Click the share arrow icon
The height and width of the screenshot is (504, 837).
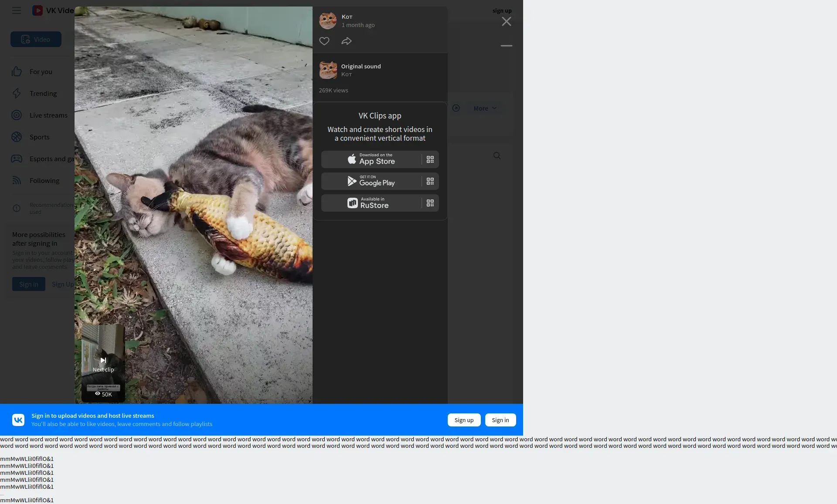pyautogui.click(x=347, y=41)
